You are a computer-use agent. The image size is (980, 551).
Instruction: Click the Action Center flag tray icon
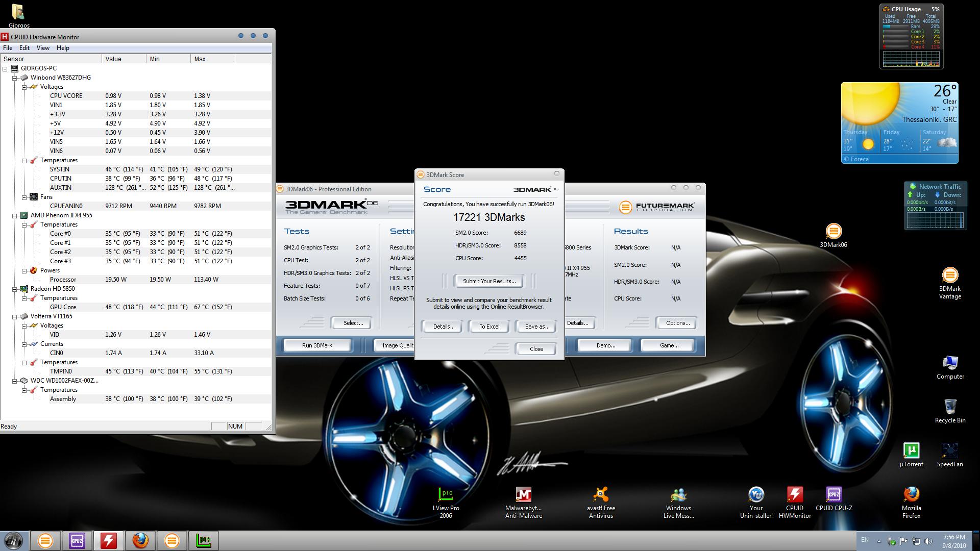pyautogui.click(x=903, y=541)
